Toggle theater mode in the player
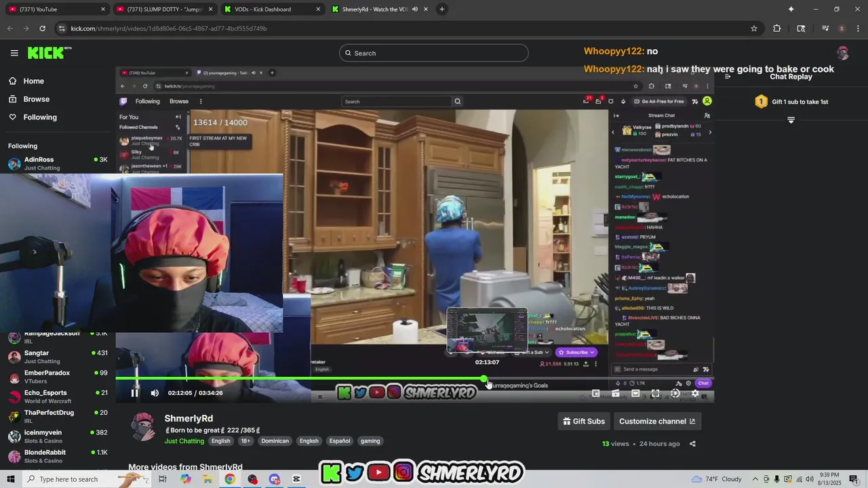The width and height of the screenshot is (868, 488). [x=635, y=393]
